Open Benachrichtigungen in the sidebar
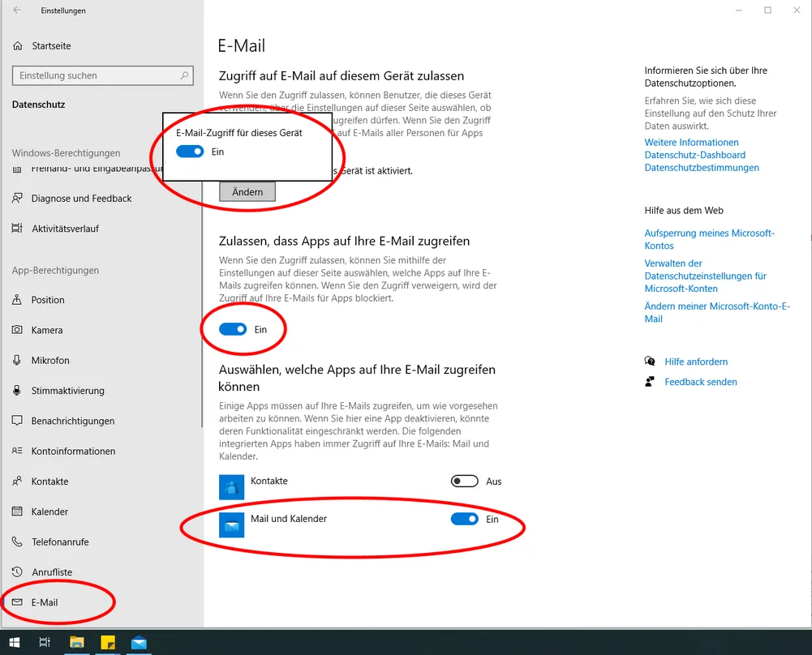This screenshot has height=655, width=812. 72,421
